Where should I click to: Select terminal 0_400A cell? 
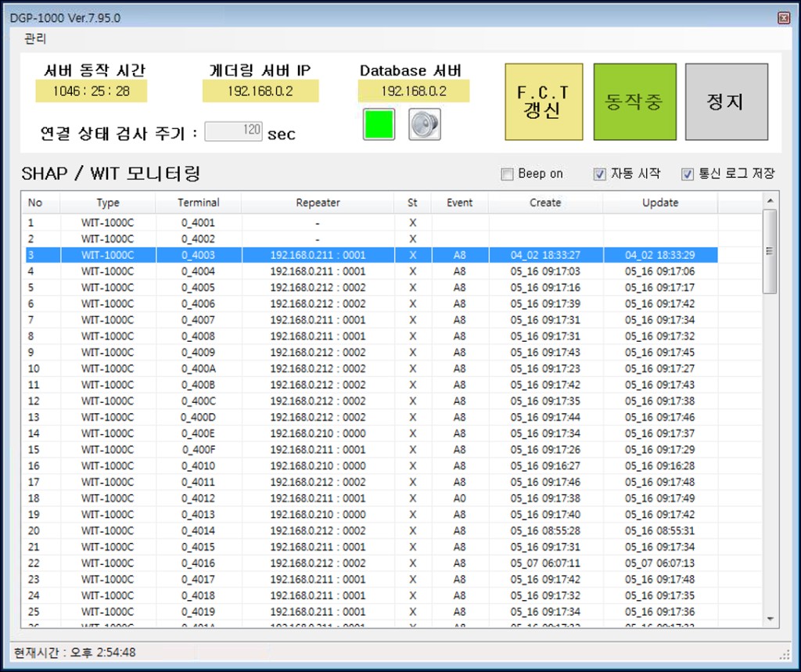point(198,369)
